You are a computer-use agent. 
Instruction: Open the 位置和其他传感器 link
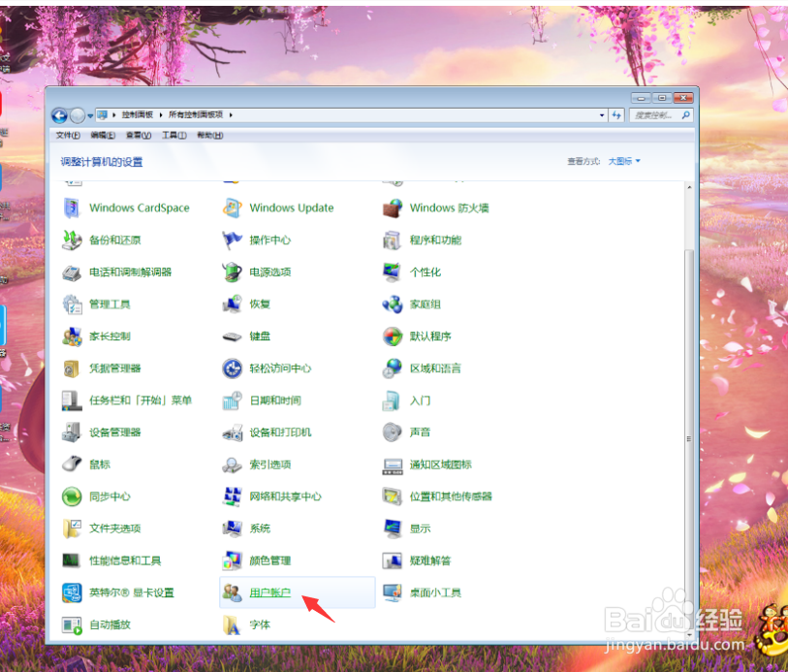(451, 496)
